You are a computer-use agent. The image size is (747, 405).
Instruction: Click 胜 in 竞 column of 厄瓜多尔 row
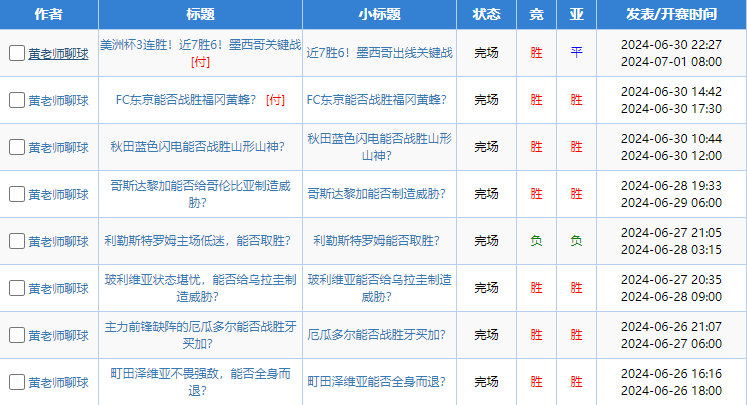[536, 334]
